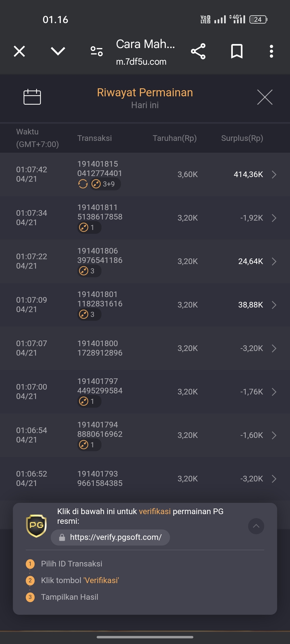
Task: Close the Riwayat Permainan panel
Action: [x=265, y=97]
